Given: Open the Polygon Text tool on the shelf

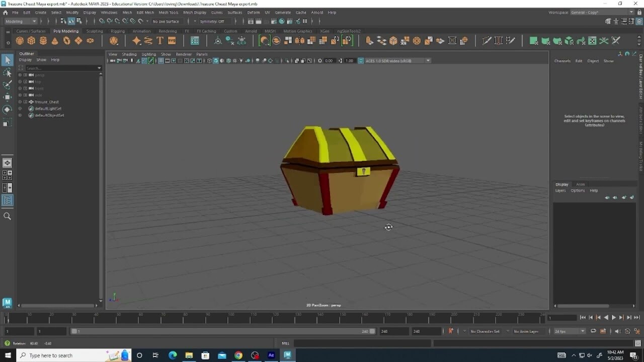Looking at the screenshot, I should click(x=159, y=40).
